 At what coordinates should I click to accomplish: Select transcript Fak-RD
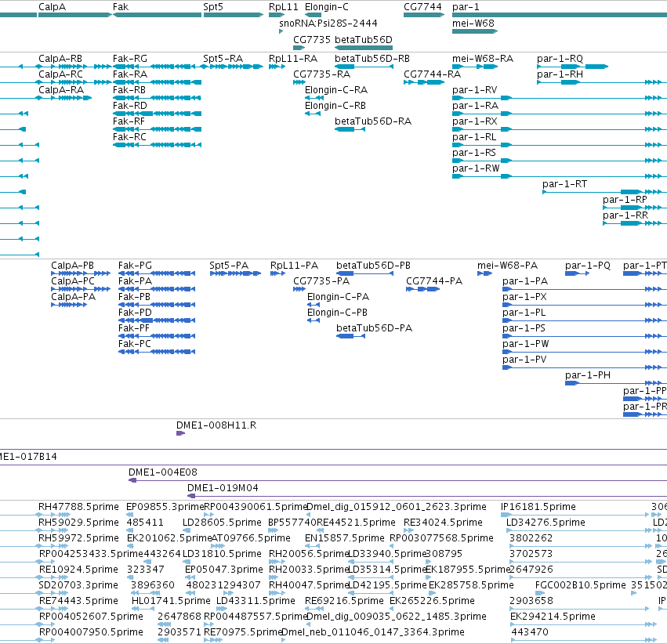(157, 114)
